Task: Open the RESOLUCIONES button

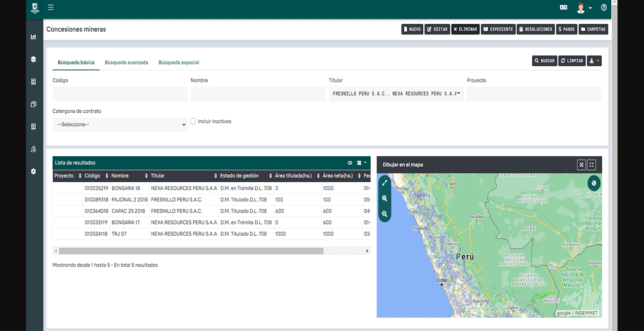Action: point(536,29)
